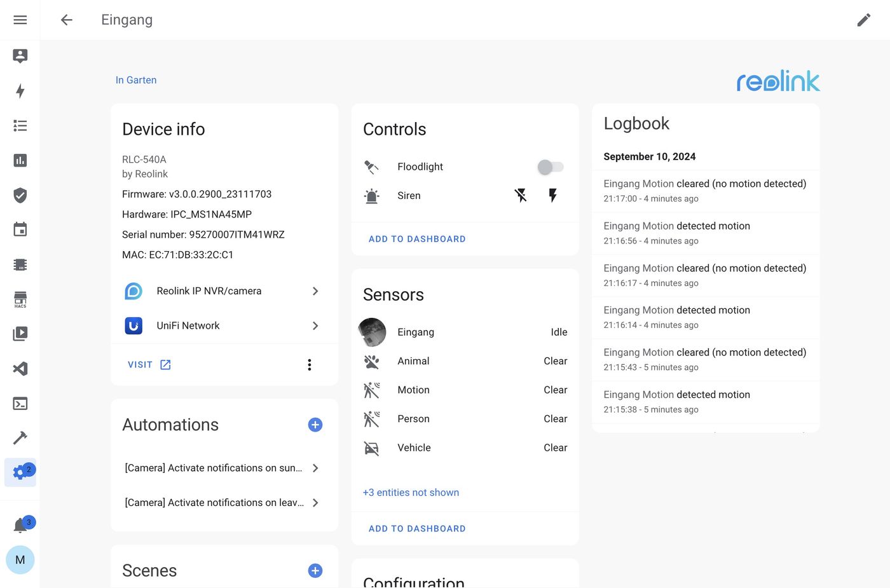Image resolution: width=890 pixels, height=588 pixels.
Task: Open the Terminal sidebar icon
Action: point(20,404)
